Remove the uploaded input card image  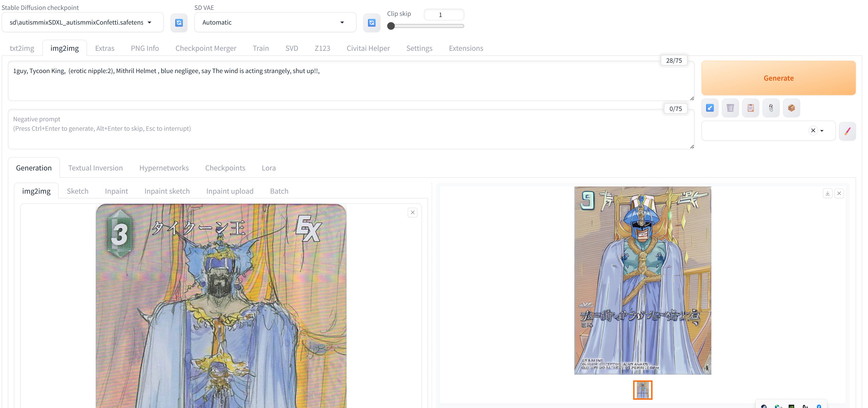(412, 212)
